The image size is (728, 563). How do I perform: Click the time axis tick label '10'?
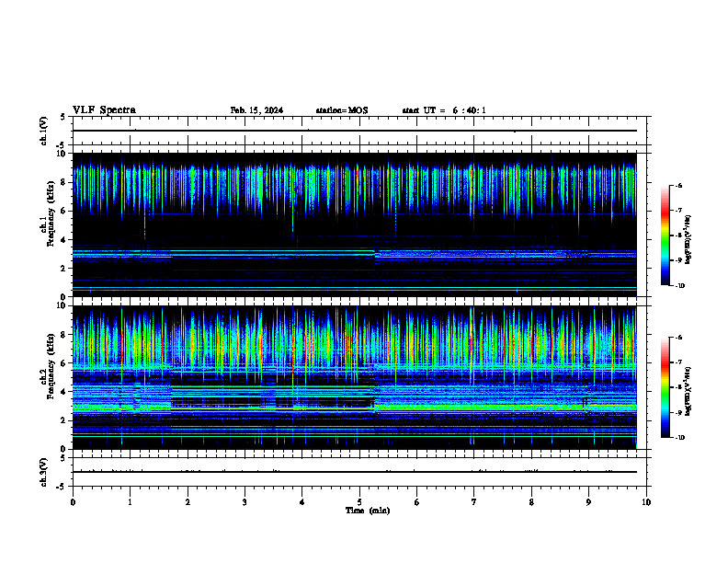tap(646, 502)
